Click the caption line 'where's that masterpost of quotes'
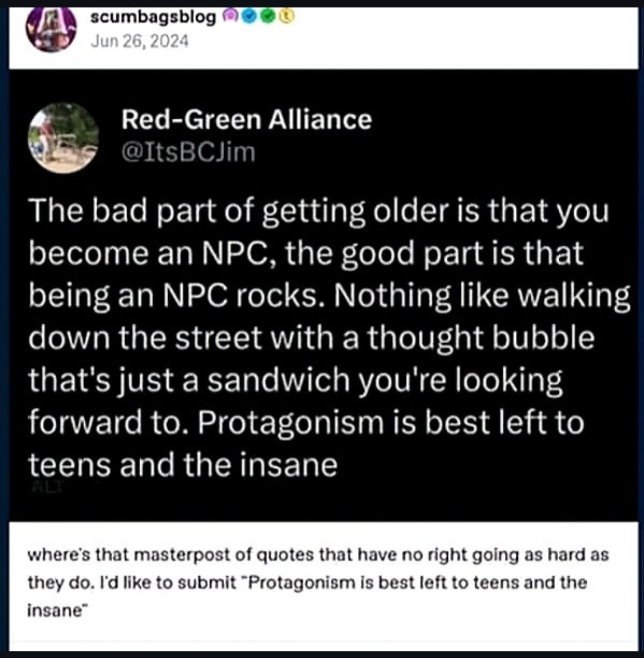This screenshot has height=658, width=644. pos(318,555)
